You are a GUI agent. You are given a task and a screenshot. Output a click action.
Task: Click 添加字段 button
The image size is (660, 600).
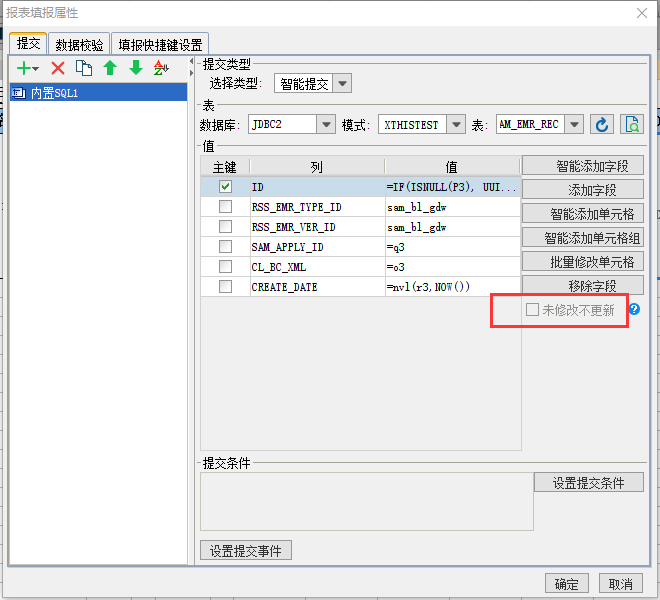583,189
